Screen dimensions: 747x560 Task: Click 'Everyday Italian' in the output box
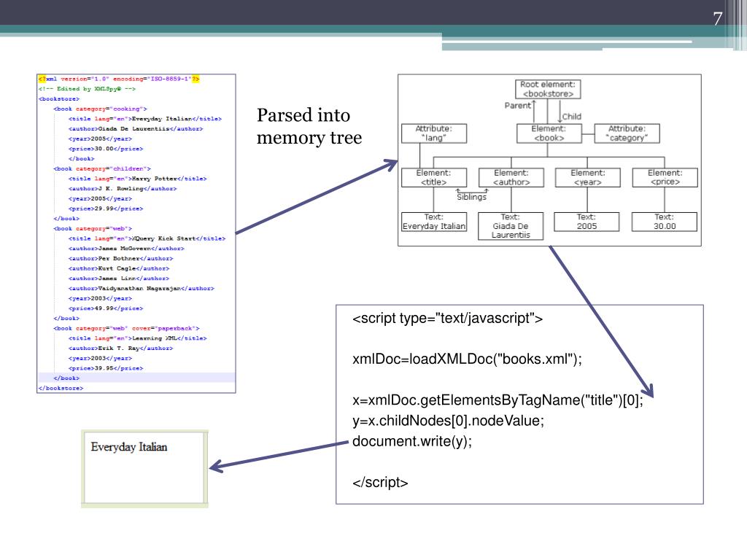[x=129, y=447]
